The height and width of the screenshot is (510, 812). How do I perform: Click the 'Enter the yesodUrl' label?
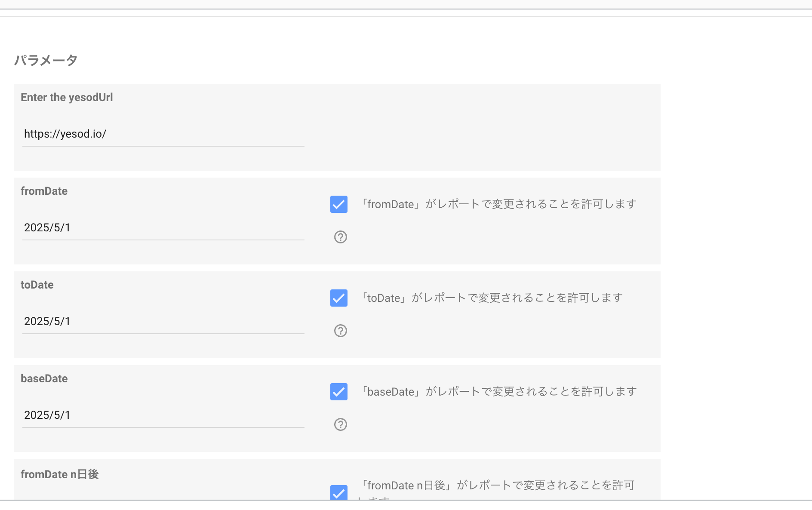pos(67,98)
